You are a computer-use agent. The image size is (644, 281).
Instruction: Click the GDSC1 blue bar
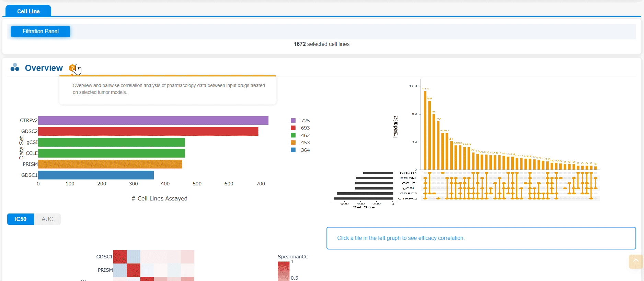pos(96,175)
